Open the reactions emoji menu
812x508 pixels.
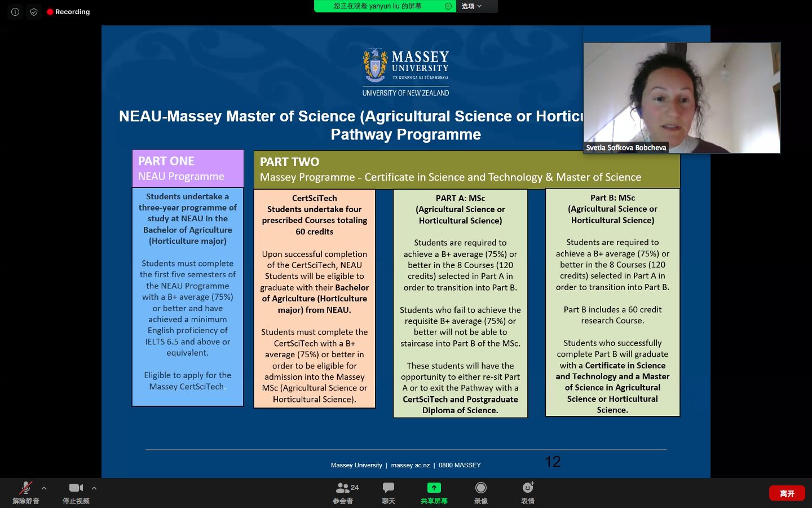528,492
